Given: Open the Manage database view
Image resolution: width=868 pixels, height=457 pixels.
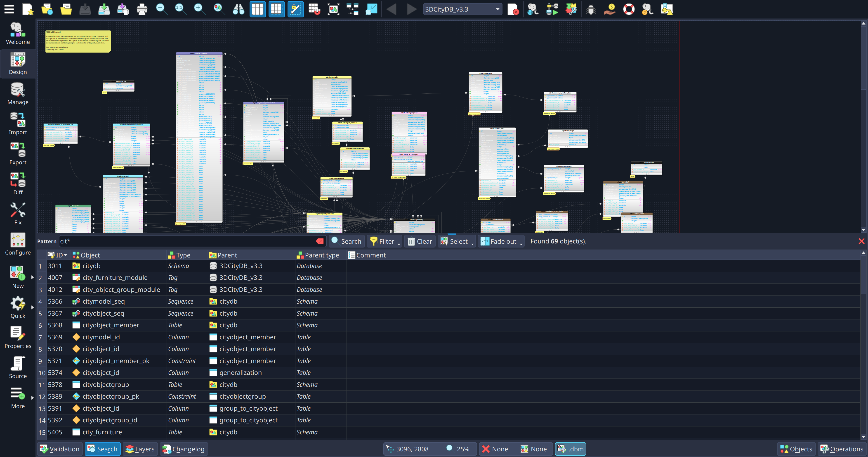Looking at the screenshot, I should coord(18,94).
